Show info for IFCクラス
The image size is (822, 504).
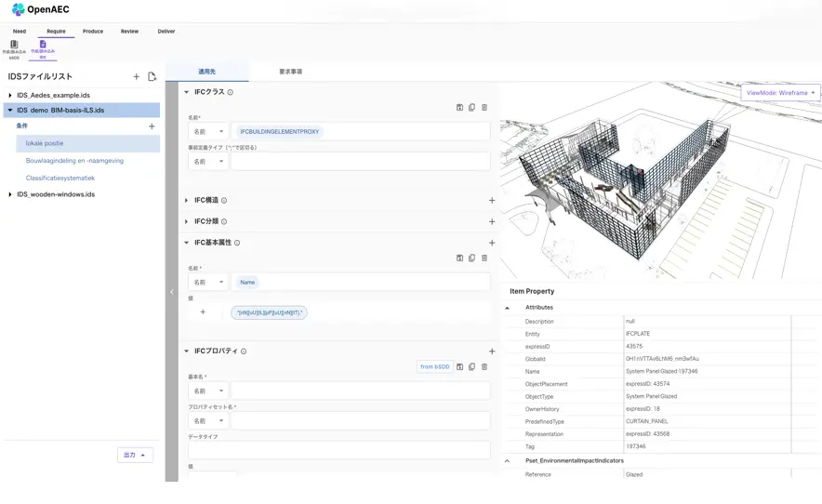[230, 92]
